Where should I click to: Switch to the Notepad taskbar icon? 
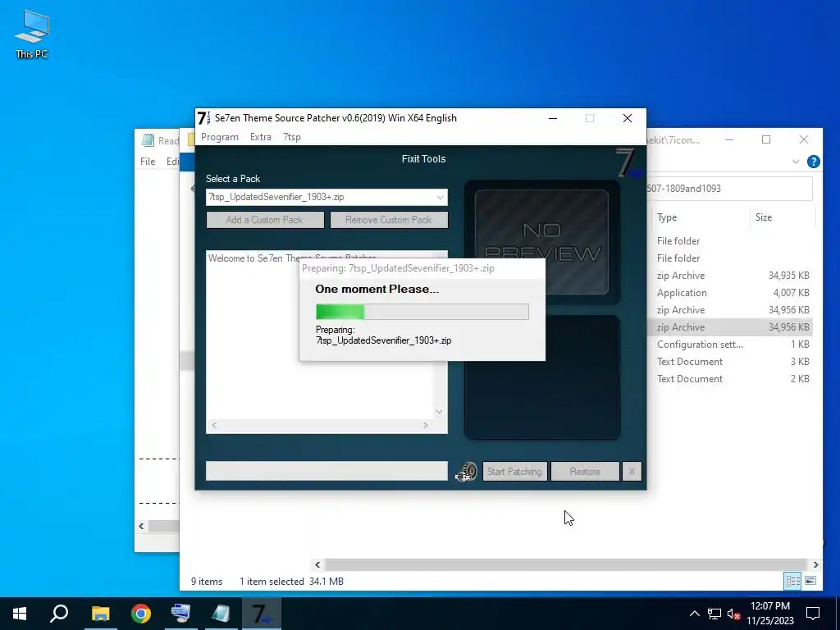point(221,614)
